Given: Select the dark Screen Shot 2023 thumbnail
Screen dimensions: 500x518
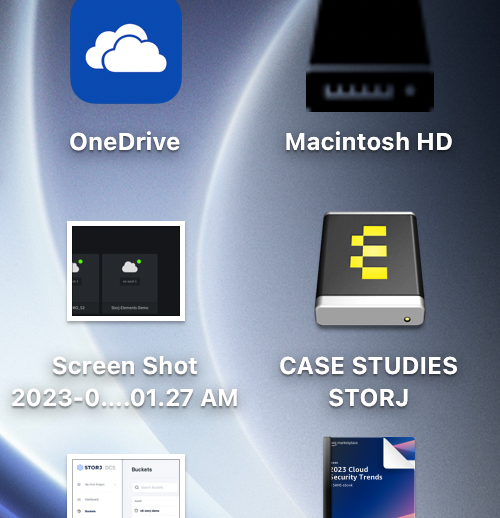Looking at the screenshot, I should tap(126, 271).
